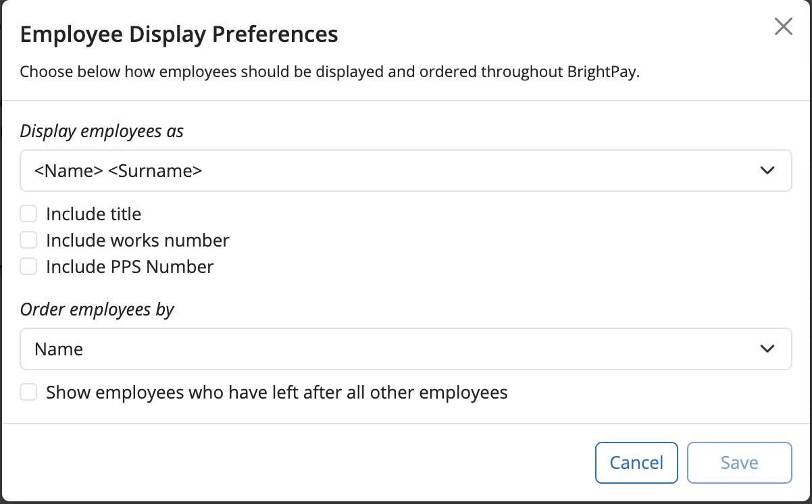Click the 'Display employees as' section label
This screenshot has width=812, height=504.
tap(102, 131)
